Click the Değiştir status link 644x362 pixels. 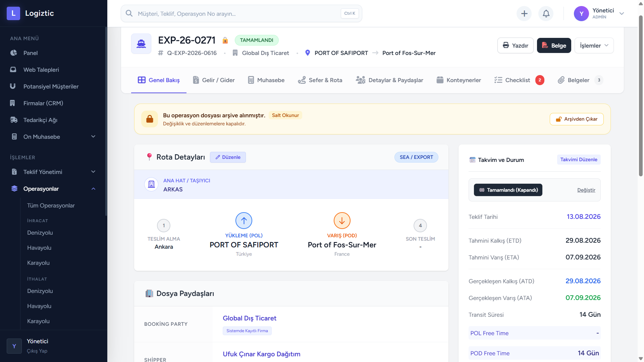(x=586, y=190)
